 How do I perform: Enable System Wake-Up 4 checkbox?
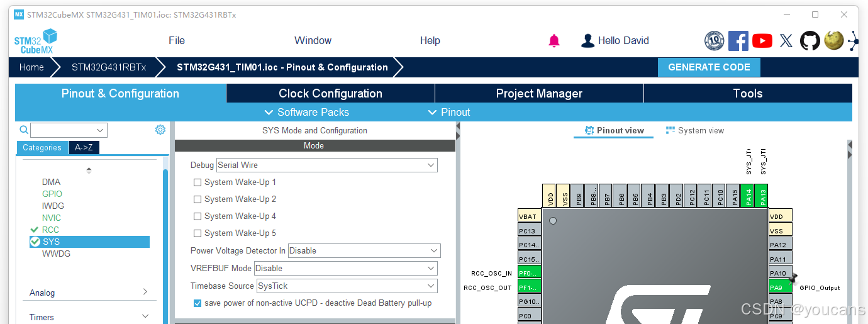coord(198,216)
